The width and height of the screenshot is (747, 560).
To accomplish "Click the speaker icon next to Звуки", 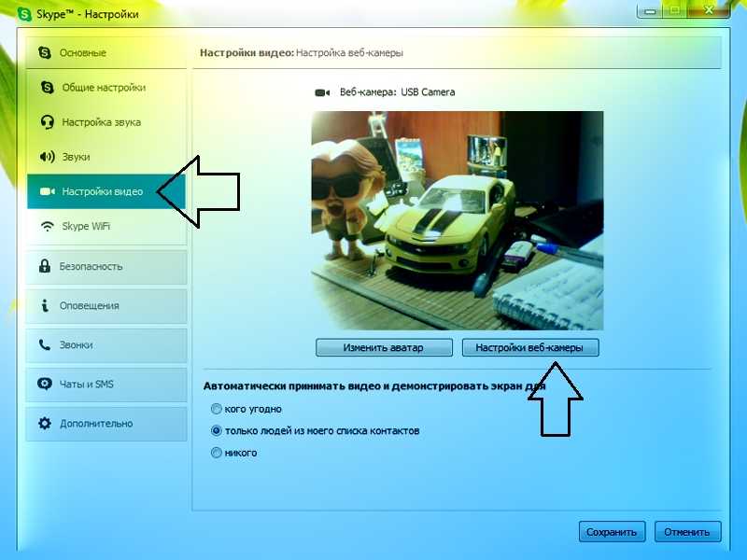I will point(48,157).
